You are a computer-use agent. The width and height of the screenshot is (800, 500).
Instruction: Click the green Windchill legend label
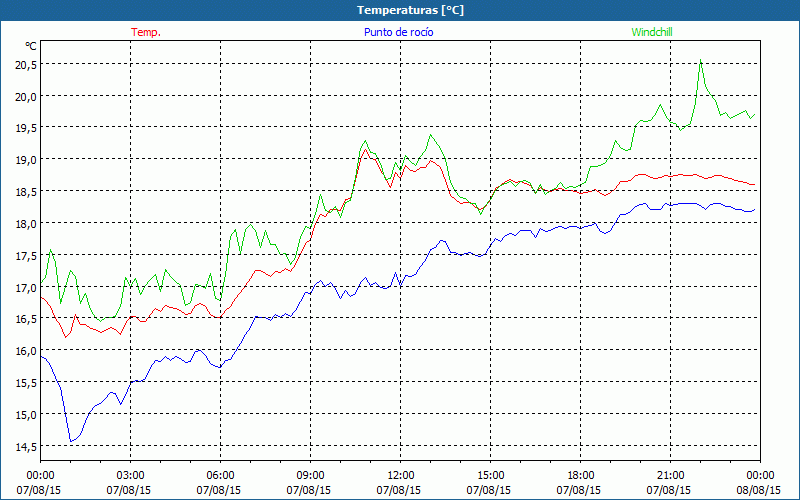click(x=652, y=32)
